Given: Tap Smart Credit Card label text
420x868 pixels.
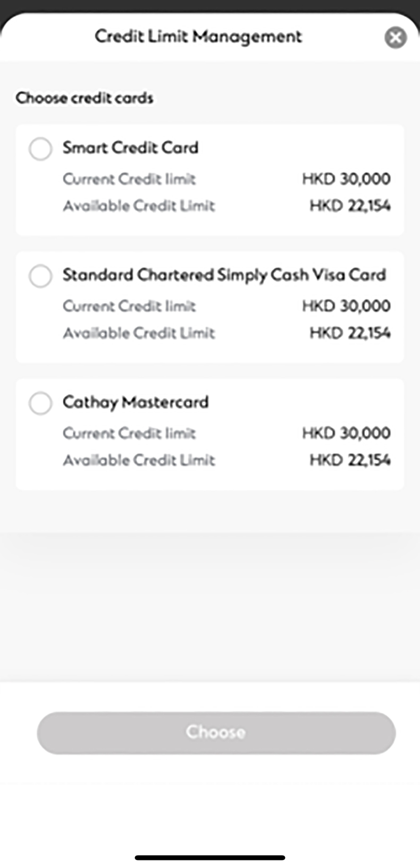Looking at the screenshot, I should pyautogui.click(x=131, y=148).
